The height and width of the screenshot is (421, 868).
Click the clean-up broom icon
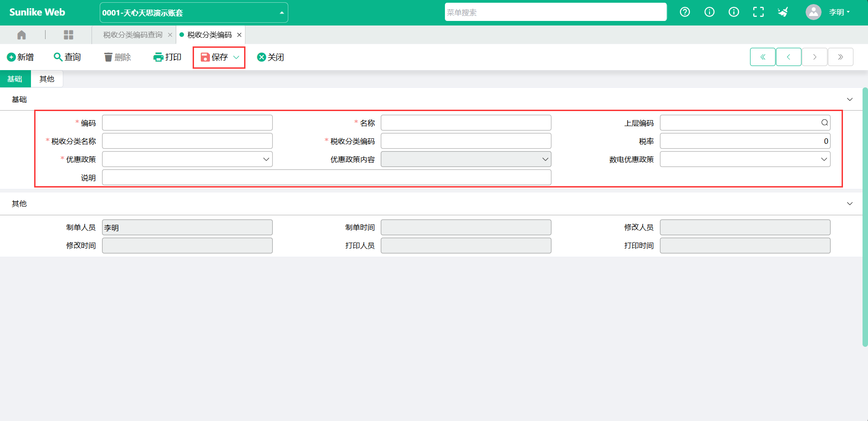(x=783, y=12)
